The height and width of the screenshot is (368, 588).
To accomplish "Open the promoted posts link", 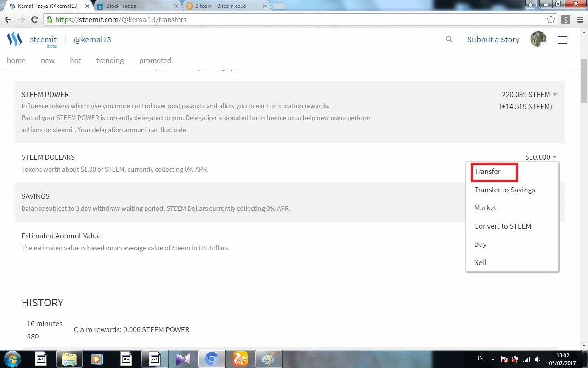I will (155, 60).
